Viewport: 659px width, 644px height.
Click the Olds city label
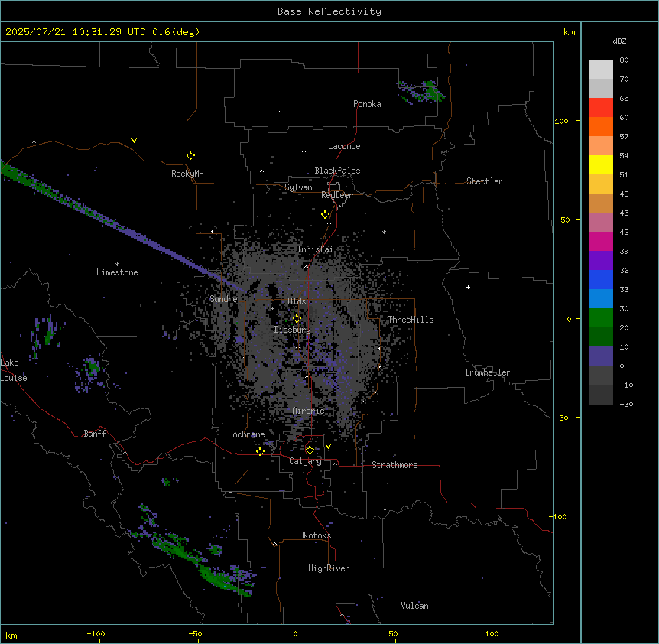[297, 301]
